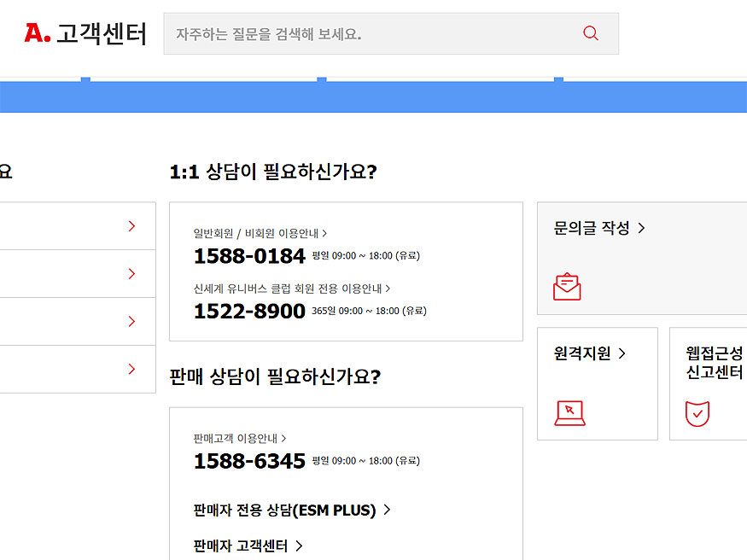The width and height of the screenshot is (747, 560).
Task: Focus the 자주하는 질문 search field
Action: coord(367,34)
